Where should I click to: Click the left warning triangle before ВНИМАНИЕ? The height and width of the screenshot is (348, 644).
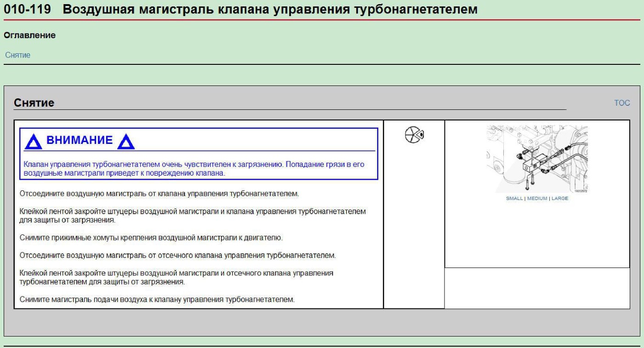33,142
